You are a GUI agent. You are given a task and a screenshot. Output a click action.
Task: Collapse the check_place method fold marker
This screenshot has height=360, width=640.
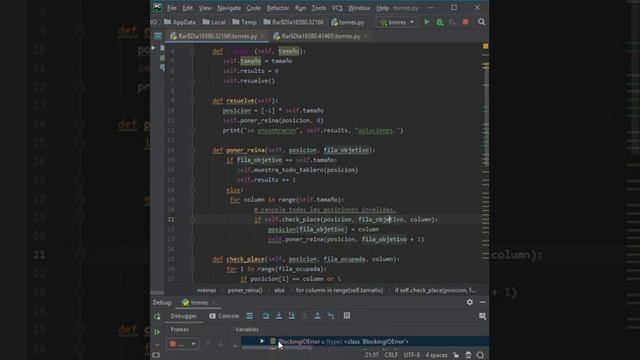193,259
